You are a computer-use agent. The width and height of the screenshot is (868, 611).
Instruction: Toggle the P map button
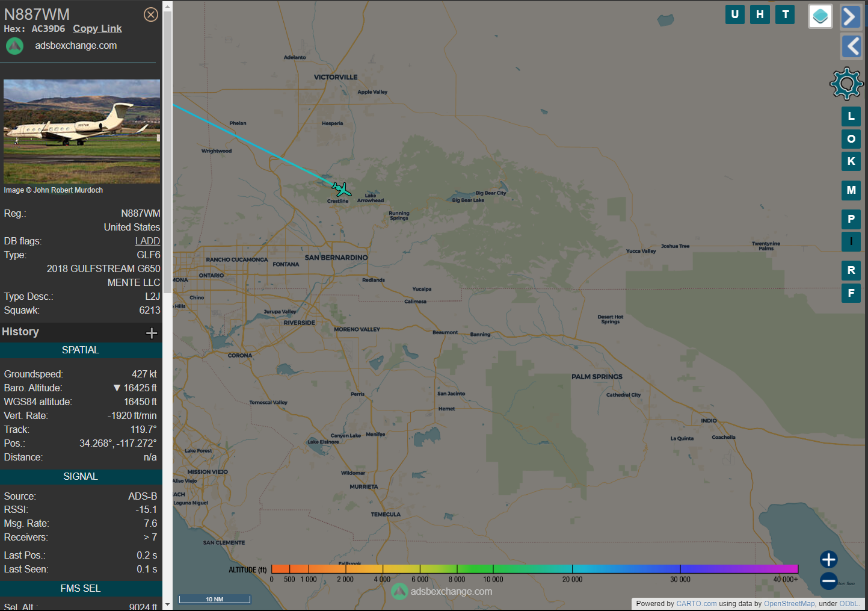[851, 219]
